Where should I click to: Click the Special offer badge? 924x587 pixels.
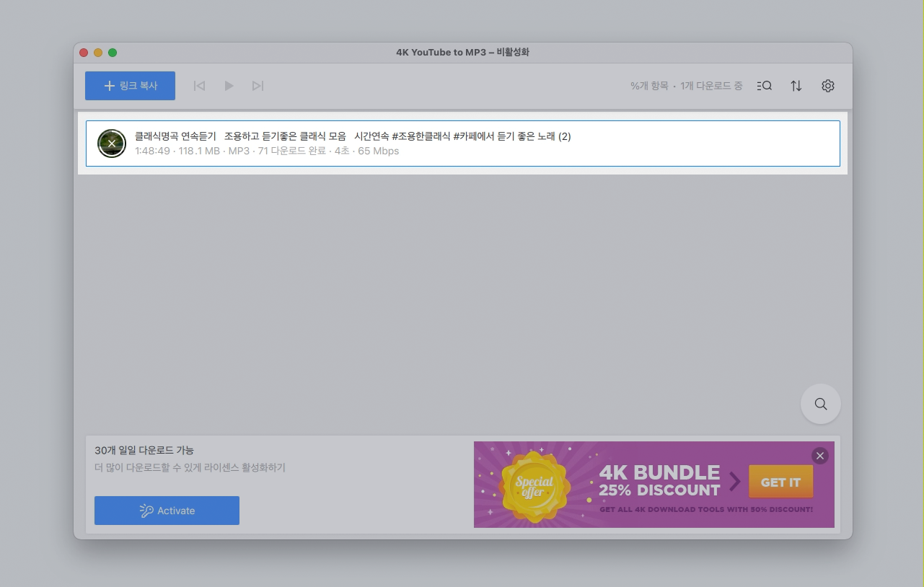(x=534, y=487)
